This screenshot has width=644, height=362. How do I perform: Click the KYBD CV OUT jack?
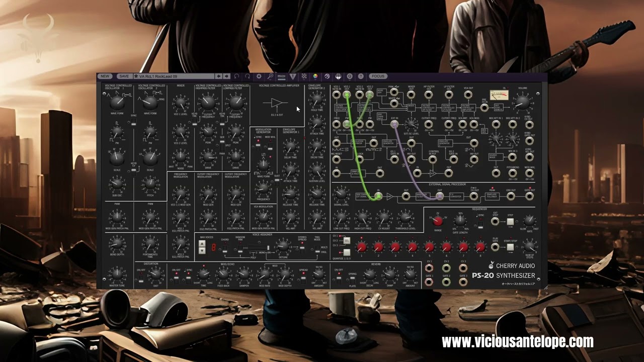pos(529,124)
